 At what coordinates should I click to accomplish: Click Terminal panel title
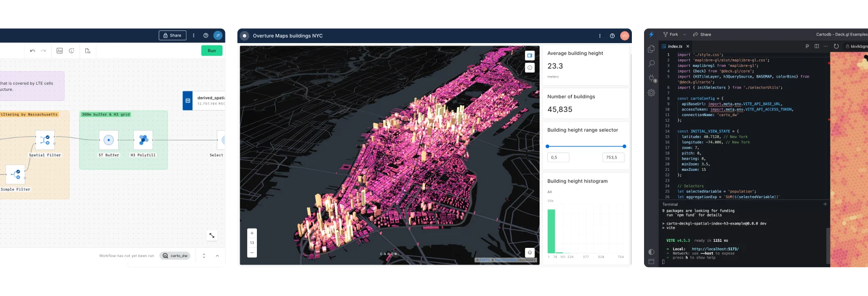pyautogui.click(x=670, y=205)
